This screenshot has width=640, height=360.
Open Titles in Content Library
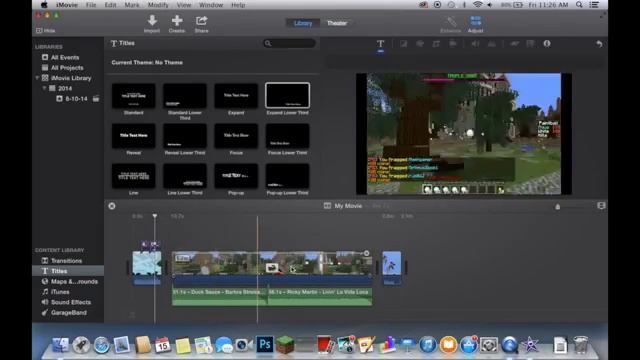coord(59,271)
